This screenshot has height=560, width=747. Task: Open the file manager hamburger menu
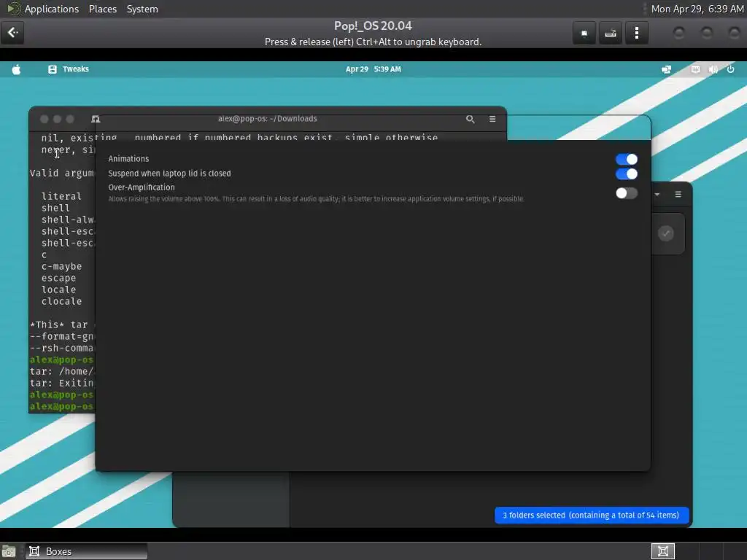(678, 194)
